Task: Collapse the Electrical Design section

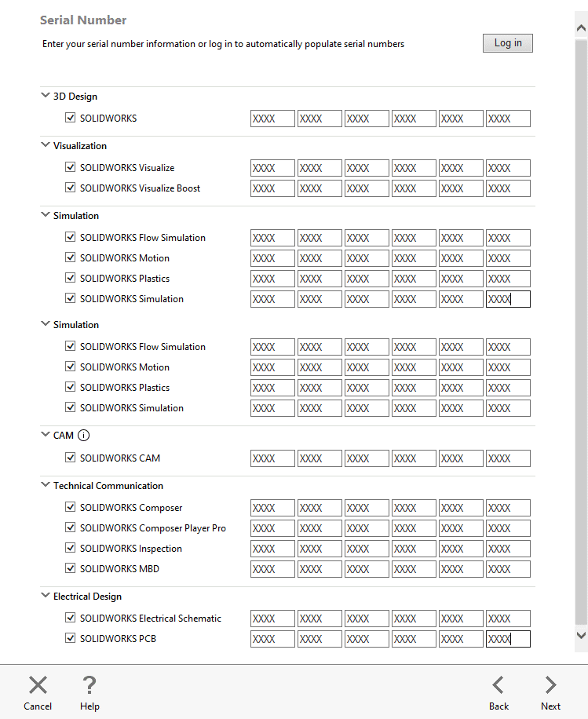Action: [x=45, y=597]
